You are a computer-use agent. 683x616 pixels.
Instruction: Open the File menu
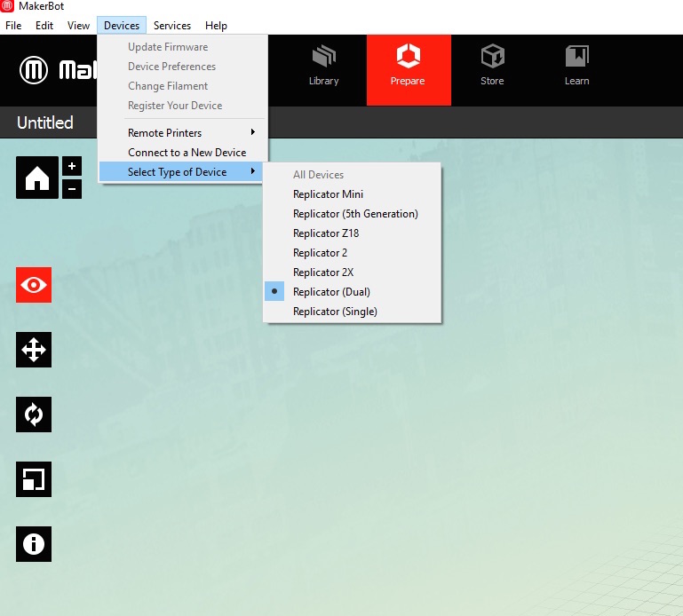pos(13,26)
